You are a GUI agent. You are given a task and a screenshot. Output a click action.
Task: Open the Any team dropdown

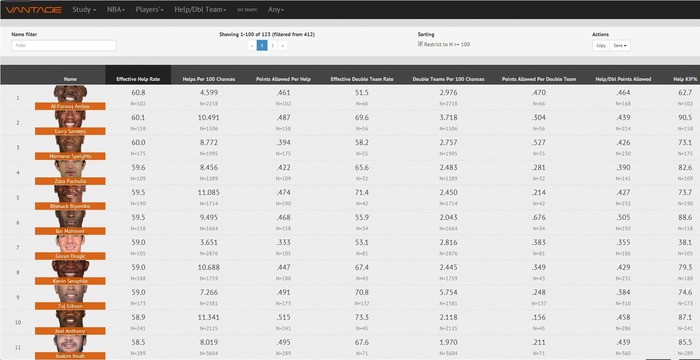(276, 9)
